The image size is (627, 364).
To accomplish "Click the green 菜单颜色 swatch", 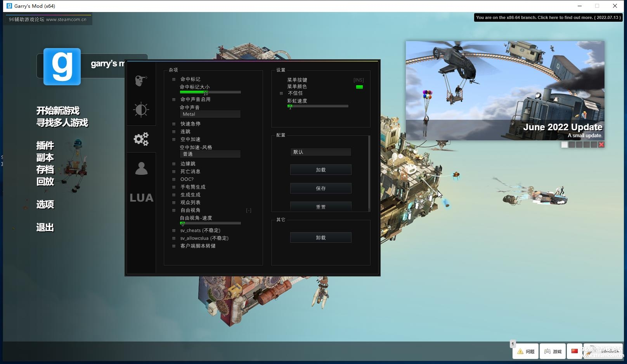I will click(360, 87).
